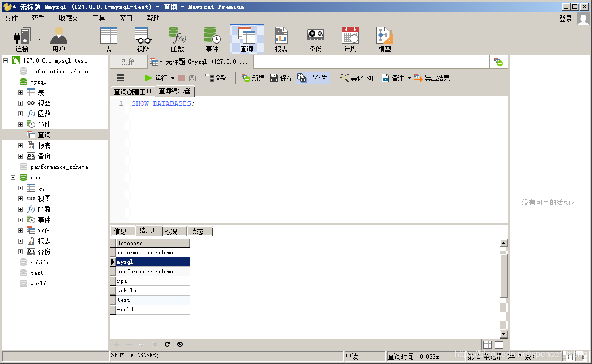Open the Connection (连接) toolbar icon
Image resolution: width=592 pixels, height=364 pixels.
point(22,39)
